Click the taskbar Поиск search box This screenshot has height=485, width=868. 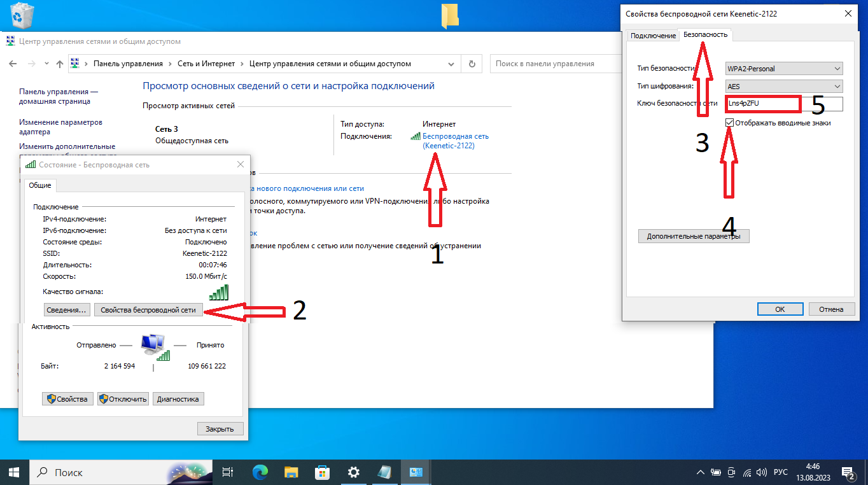(x=121, y=472)
